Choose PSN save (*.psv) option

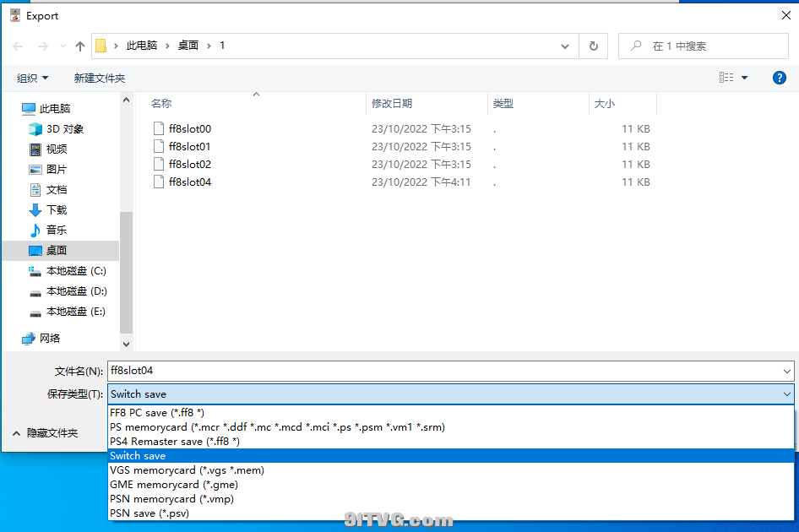pyautogui.click(x=149, y=513)
